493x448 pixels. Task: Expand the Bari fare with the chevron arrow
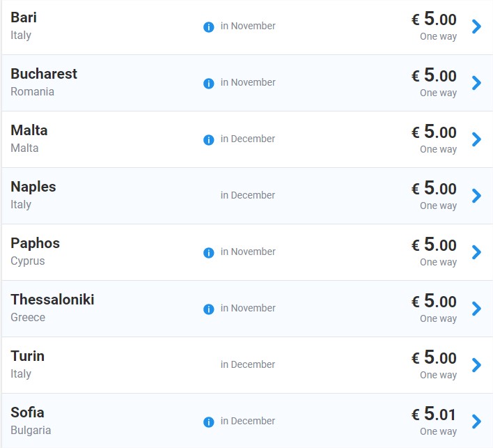(x=477, y=26)
